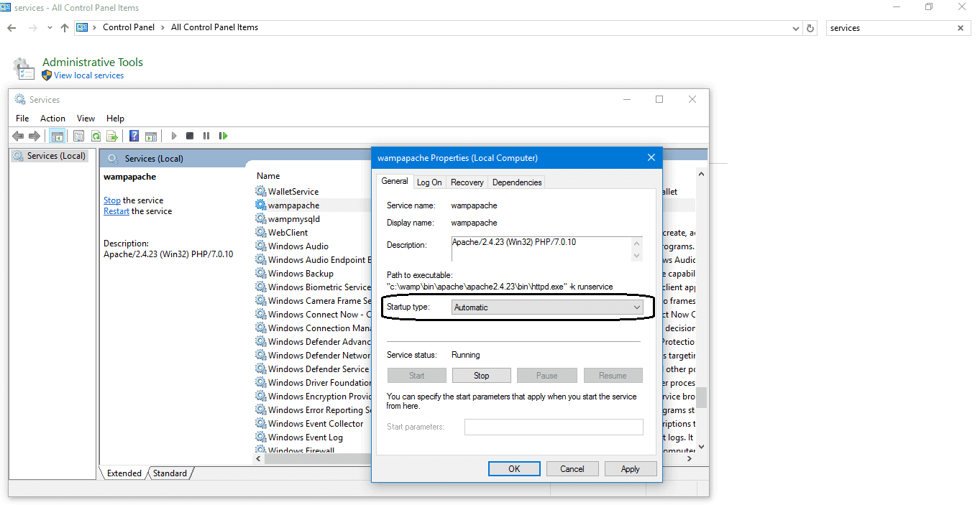Click the Administrative Tools gear icon

point(23,69)
